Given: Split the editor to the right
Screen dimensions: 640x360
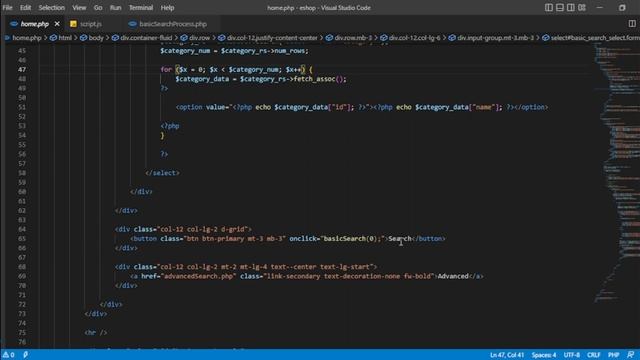Looking at the screenshot, I should (x=632, y=24).
